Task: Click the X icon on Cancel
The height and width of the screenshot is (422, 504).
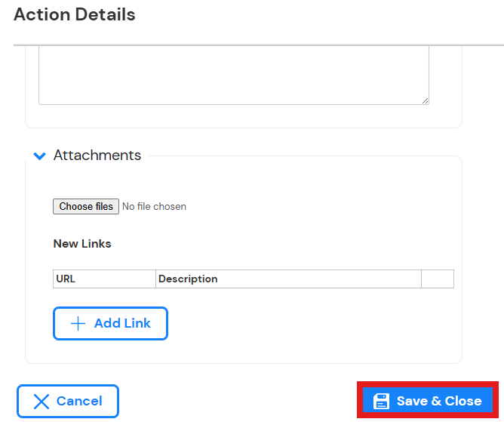Action: [41, 402]
